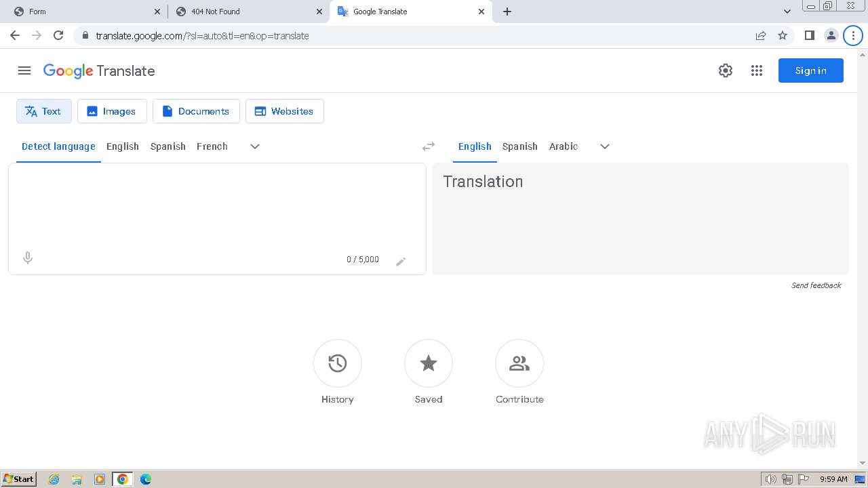Open File Explorer from taskbar
Viewport: 868px width, 488px height.
tap(77, 479)
